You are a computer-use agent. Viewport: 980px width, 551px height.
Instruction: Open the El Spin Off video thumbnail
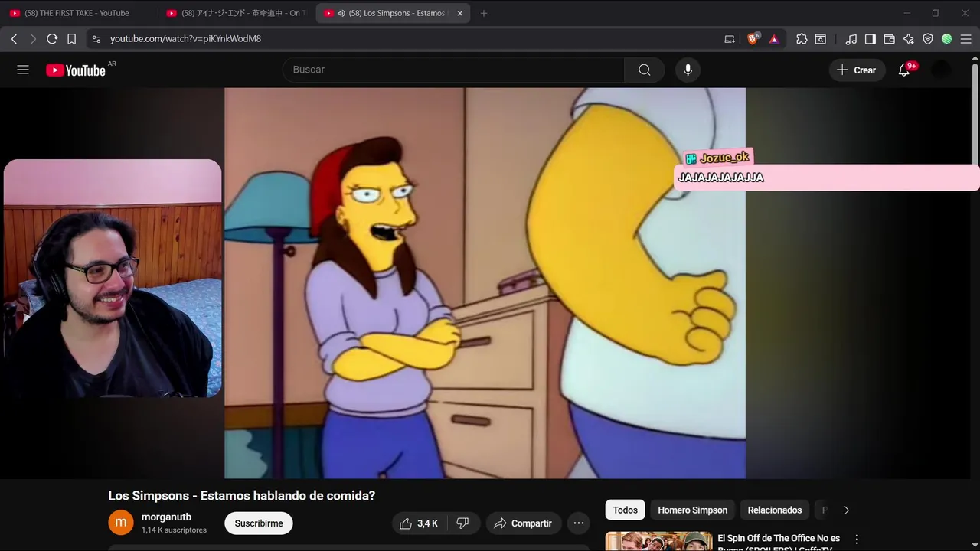click(659, 541)
